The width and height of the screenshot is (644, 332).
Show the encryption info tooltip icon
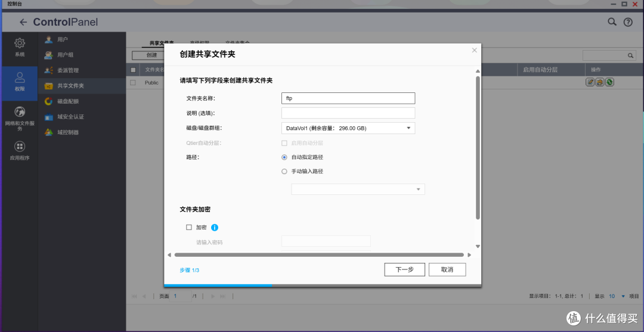pyautogui.click(x=215, y=227)
